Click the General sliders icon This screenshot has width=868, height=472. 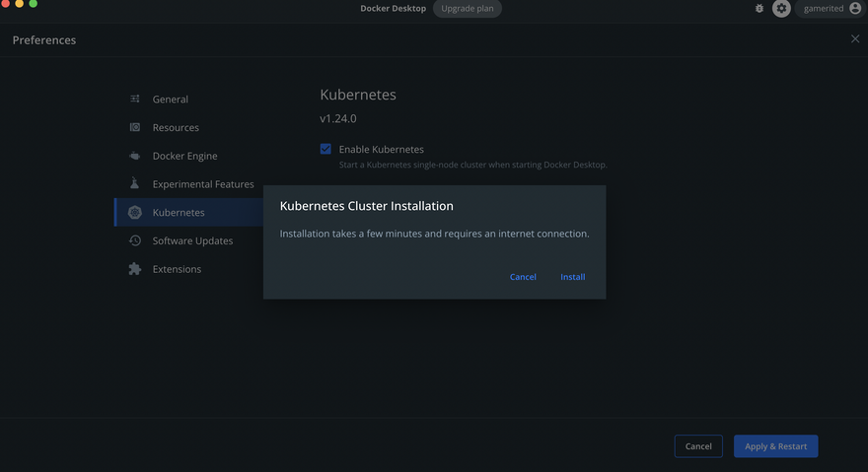point(134,100)
